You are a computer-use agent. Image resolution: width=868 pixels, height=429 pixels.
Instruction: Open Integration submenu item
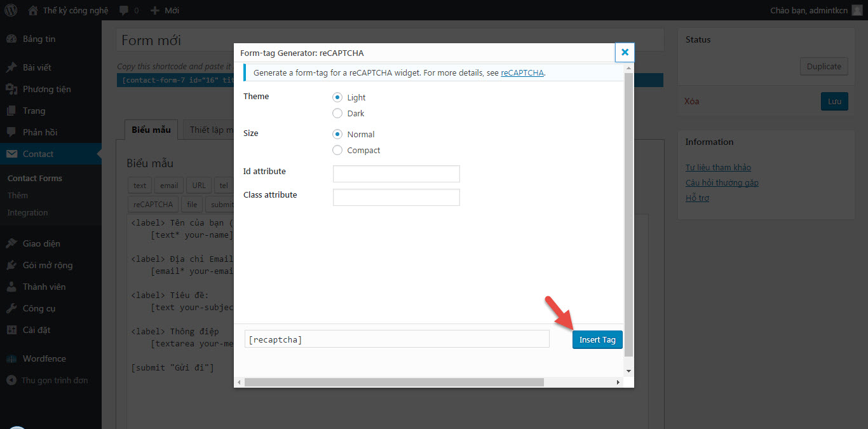27,212
